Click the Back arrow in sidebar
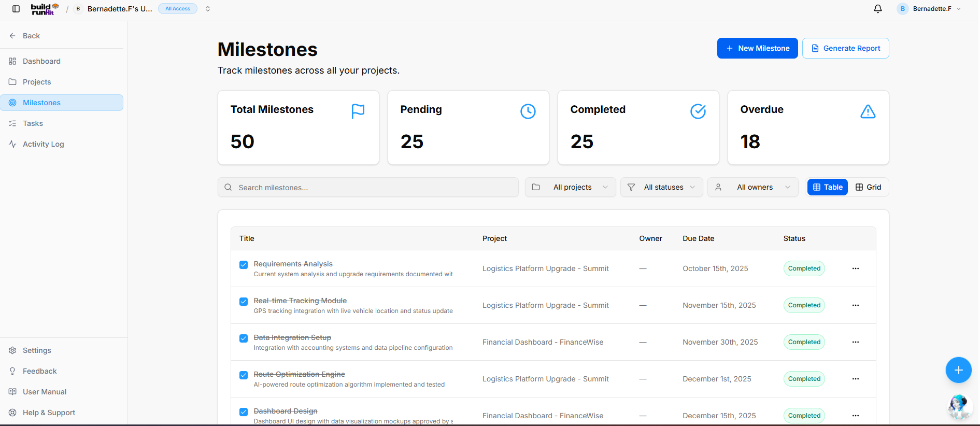Image resolution: width=980 pixels, height=426 pixels. [12, 36]
